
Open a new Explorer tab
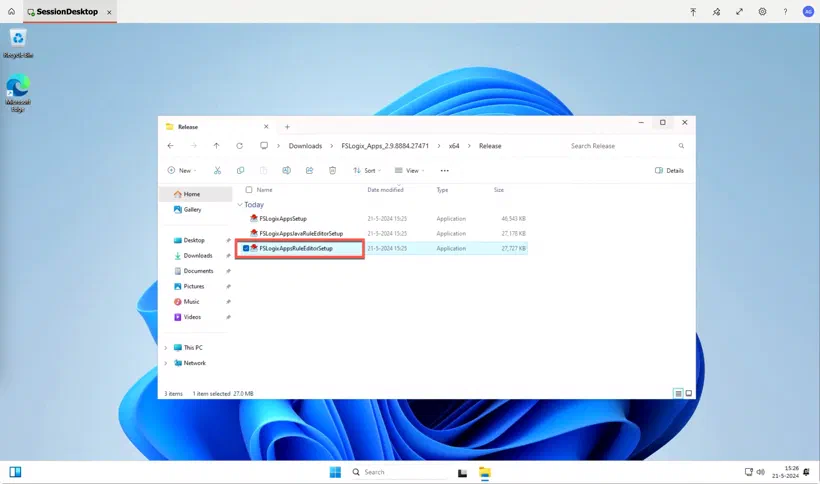287,126
